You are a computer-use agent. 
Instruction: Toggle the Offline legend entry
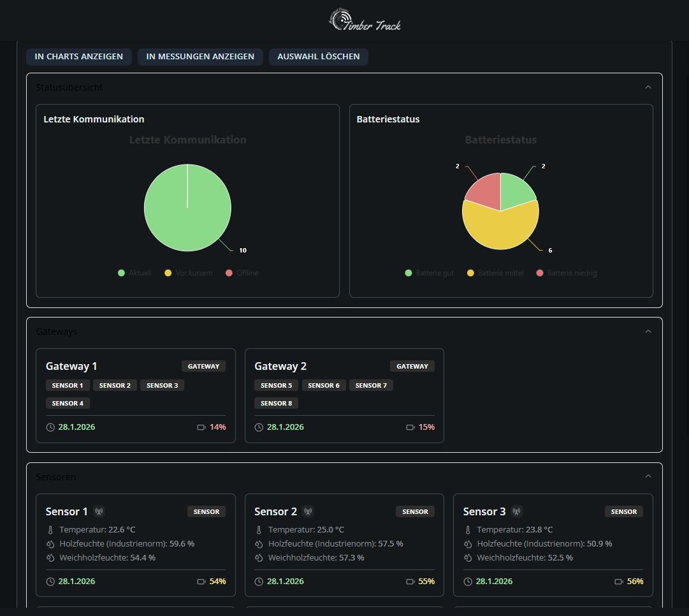pyautogui.click(x=242, y=273)
